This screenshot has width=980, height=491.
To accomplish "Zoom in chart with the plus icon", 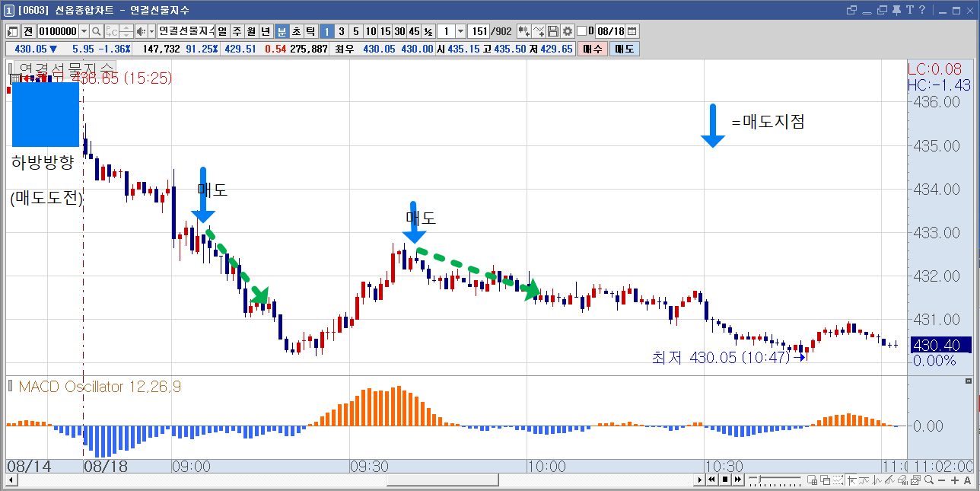I will click(x=955, y=480).
